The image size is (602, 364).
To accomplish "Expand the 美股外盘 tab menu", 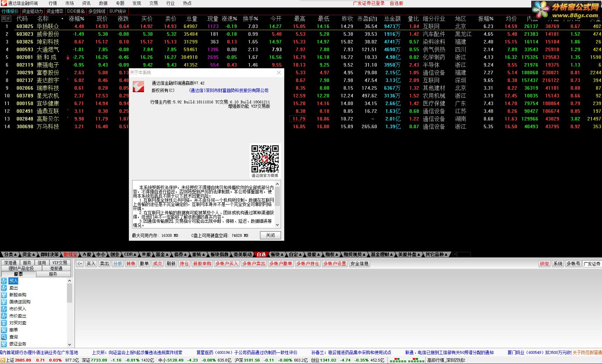I will tap(409, 254).
